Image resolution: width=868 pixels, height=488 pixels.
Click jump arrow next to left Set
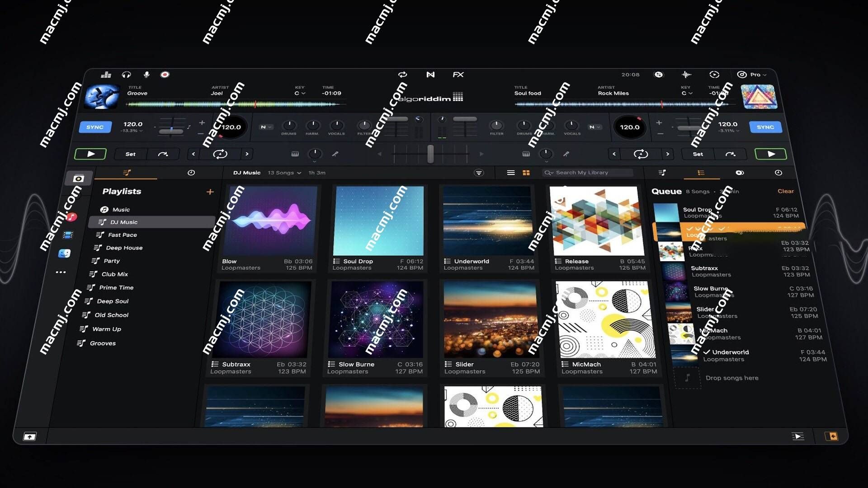(x=163, y=154)
